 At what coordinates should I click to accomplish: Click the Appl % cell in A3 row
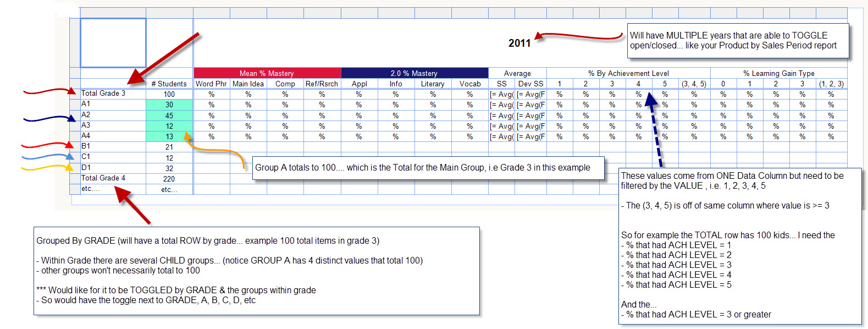pyautogui.click(x=359, y=126)
